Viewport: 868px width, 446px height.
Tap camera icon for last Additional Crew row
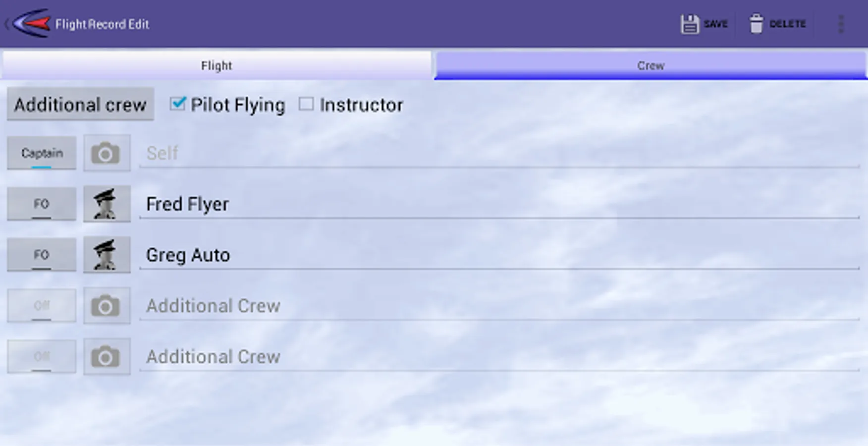tap(107, 357)
